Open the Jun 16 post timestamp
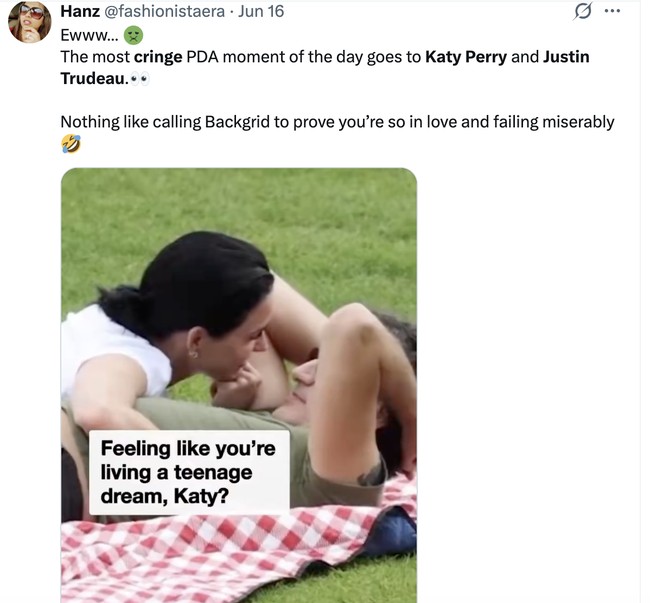650x603 pixels. click(x=261, y=11)
